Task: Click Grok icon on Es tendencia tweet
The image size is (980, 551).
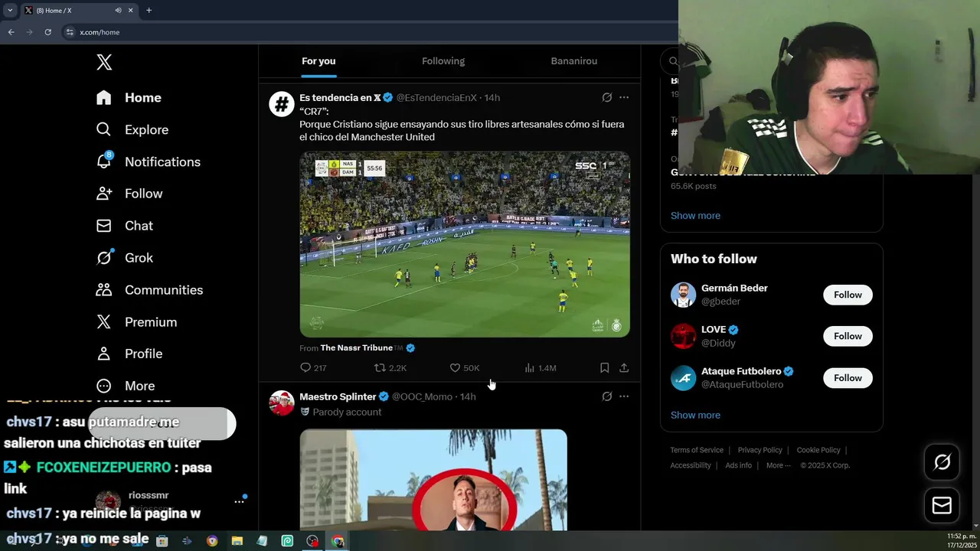Action: click(x=607, y=97)
